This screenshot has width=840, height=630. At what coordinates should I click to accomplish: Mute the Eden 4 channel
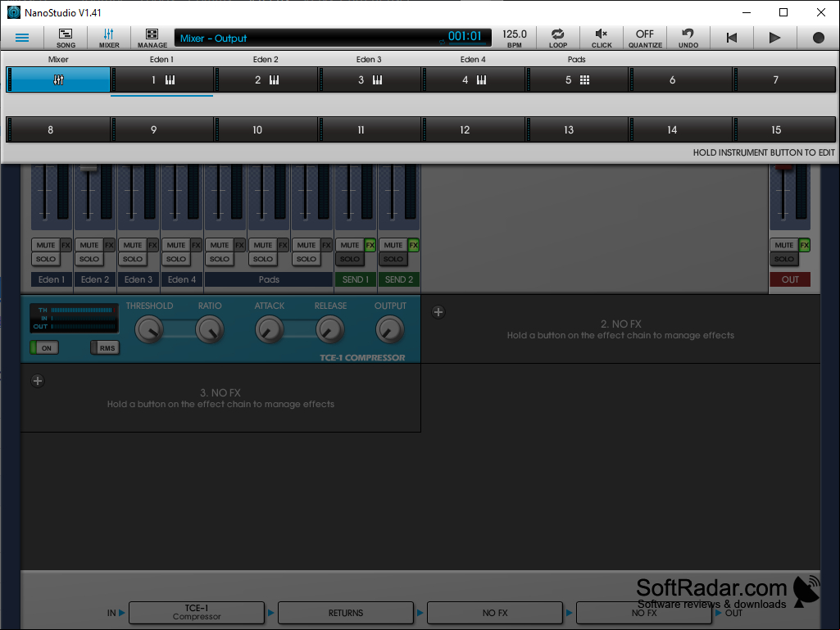click(175, 245)
